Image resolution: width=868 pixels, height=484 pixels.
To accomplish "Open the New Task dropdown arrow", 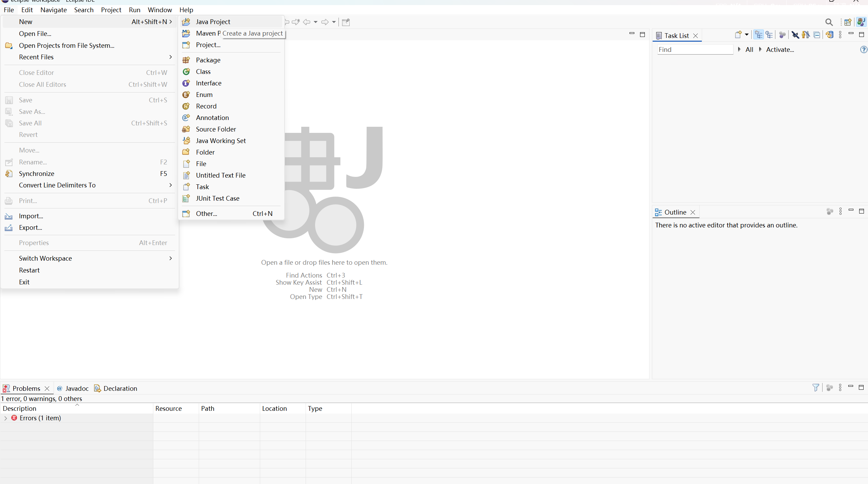I will [x=747, y=35].
